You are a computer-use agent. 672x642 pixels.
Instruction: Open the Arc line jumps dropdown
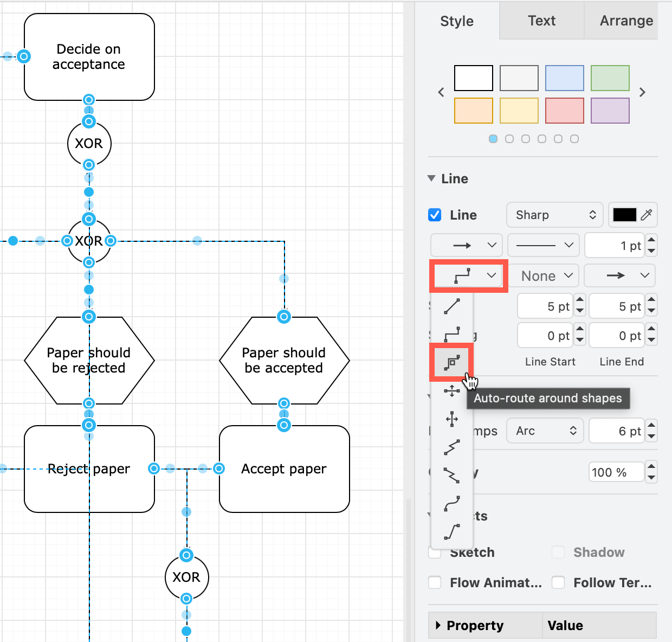545,431
